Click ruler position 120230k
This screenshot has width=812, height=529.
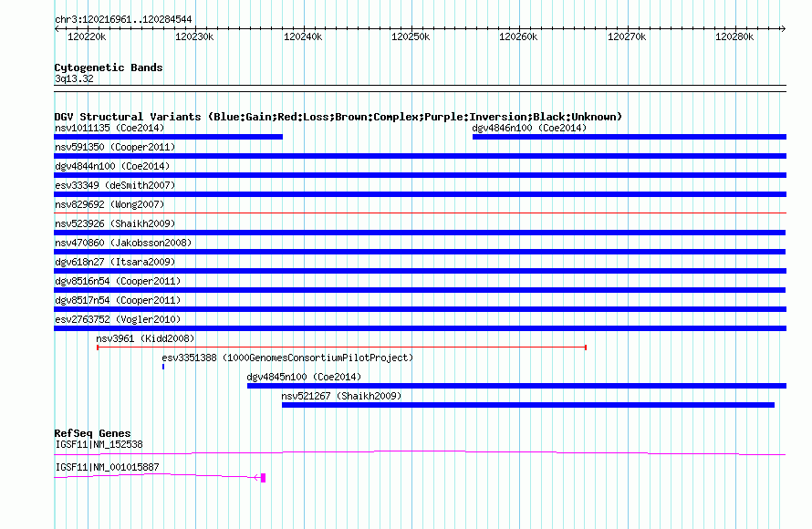point(194,36)
